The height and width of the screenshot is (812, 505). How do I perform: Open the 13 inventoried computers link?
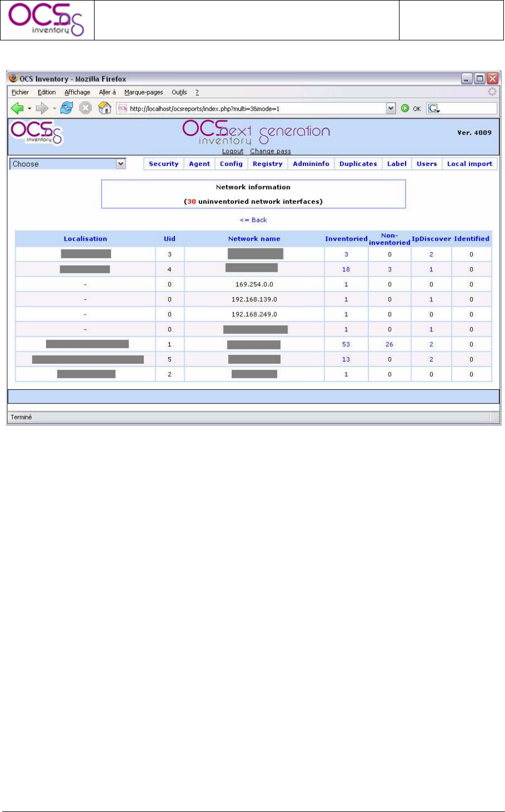[x=346, y=359]
